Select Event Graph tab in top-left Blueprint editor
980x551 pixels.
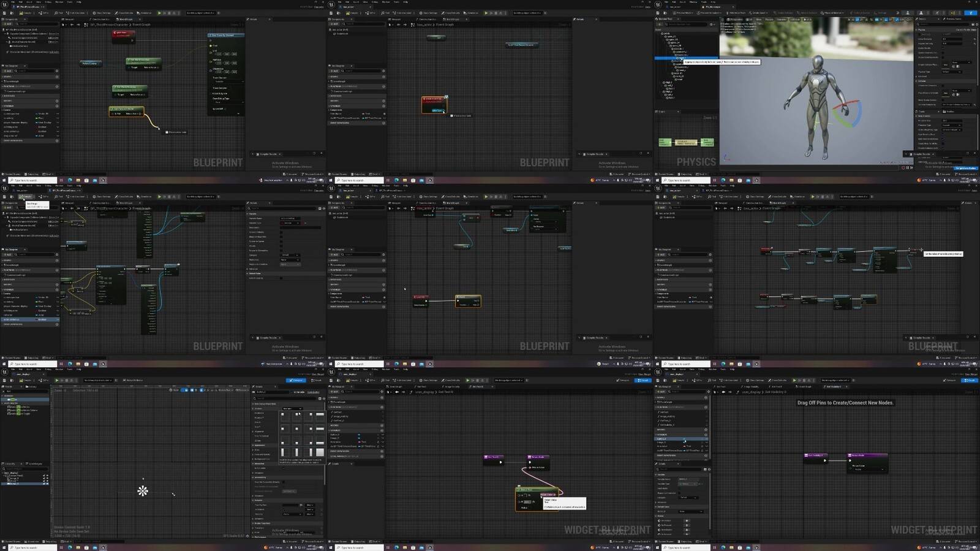click(125, 19)
